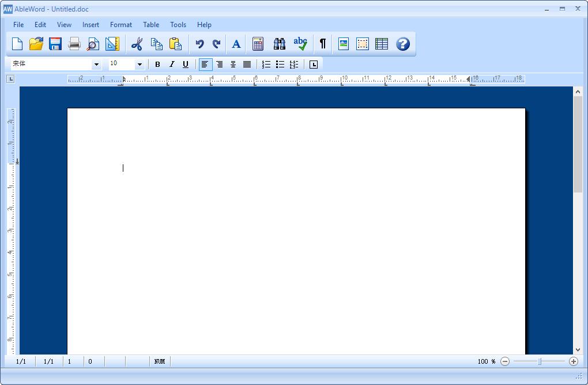Open the Format menu
Screen dimensions: 588x385
120,25
